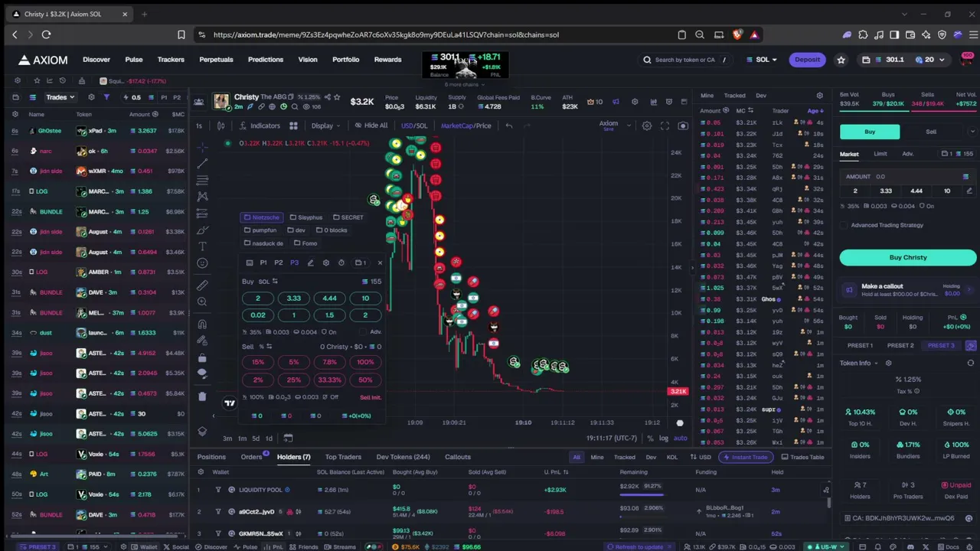The height and width of the screenshot is (551, 980).
Task: Select the chart zoom-in tool
Action: [x=202, y=302]
